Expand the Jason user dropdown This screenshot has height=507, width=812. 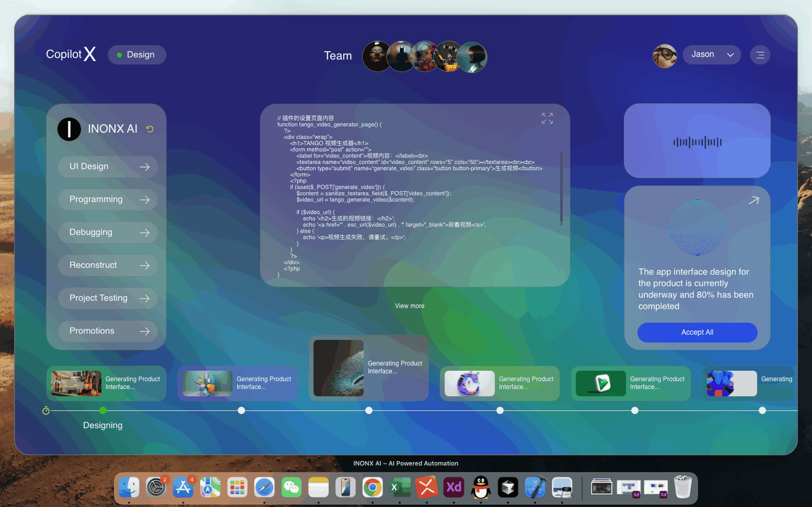[x=712, y=55]
